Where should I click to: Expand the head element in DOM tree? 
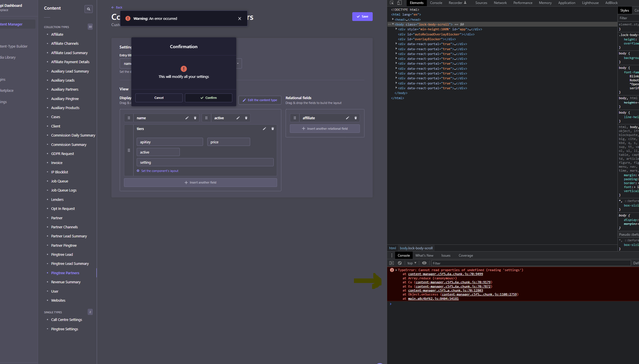pyautogui.click(x=393, y=19)
